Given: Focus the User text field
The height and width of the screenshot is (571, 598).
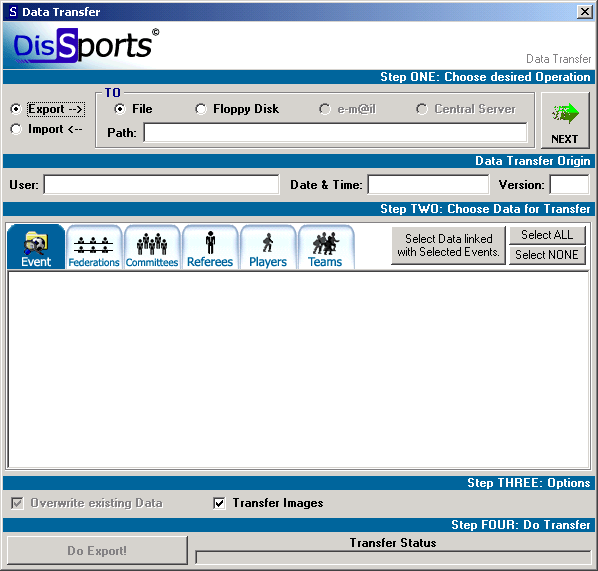Looking at the screenshot, I should pyautogui.click(x=161, y=185).
